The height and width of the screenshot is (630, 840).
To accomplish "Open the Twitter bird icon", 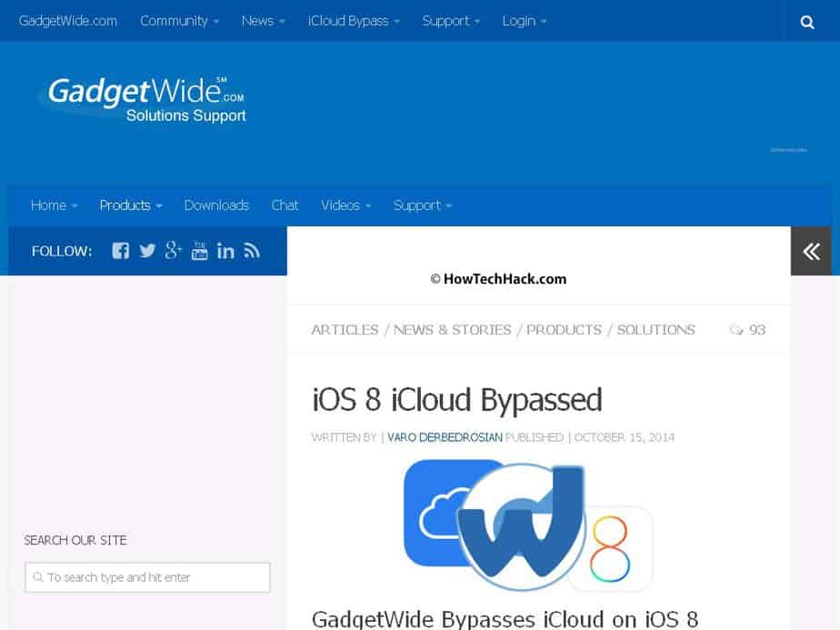I will coord(147,251).
